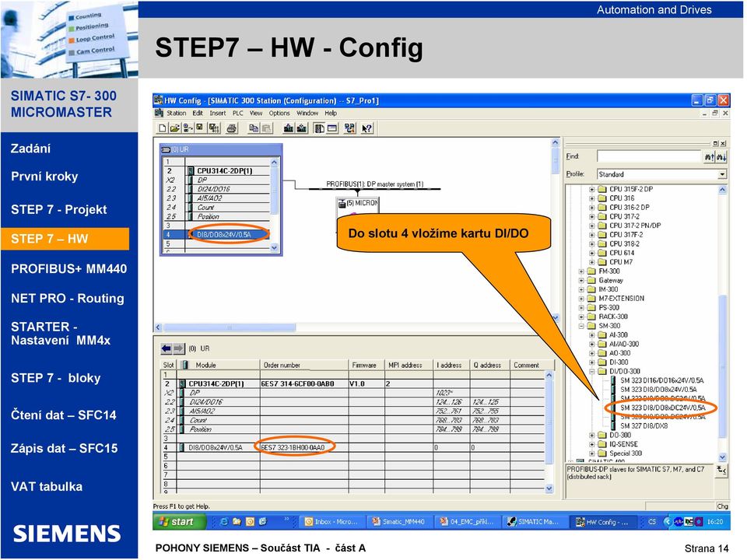Click the forward arrow above the slot table
Image resolution: width=747 pixels, height=560 pixels.
tap(178, 348)
